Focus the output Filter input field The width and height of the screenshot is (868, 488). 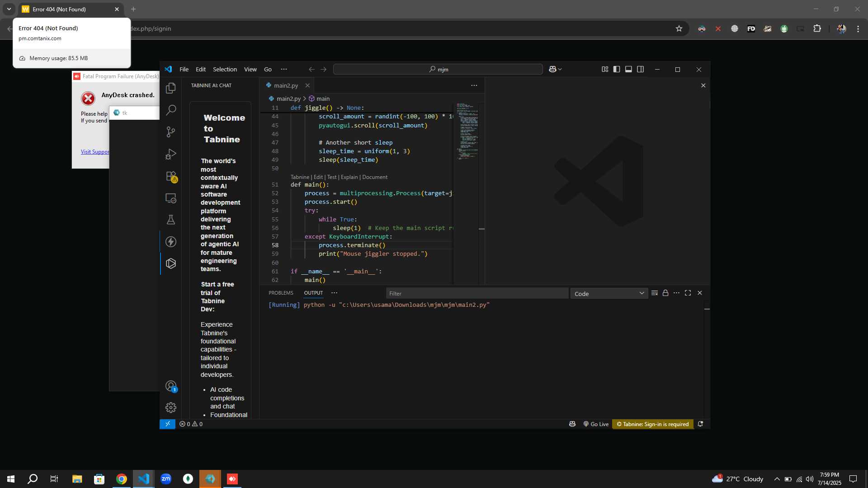[x=477, y=294]
